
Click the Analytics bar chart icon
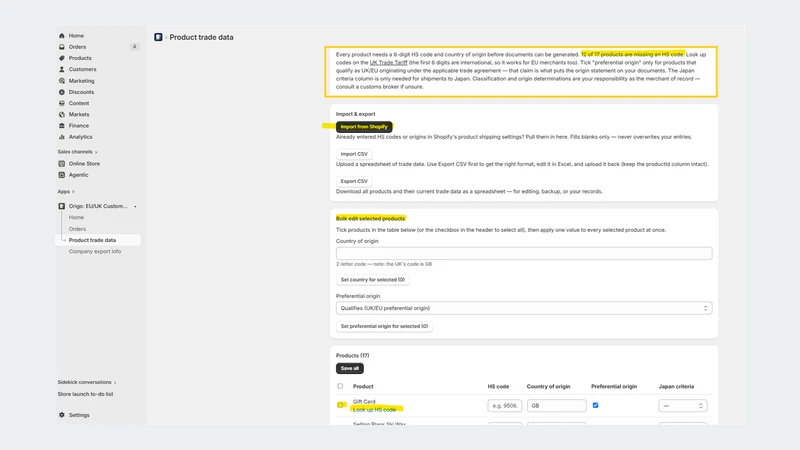(x=62, y=137)
